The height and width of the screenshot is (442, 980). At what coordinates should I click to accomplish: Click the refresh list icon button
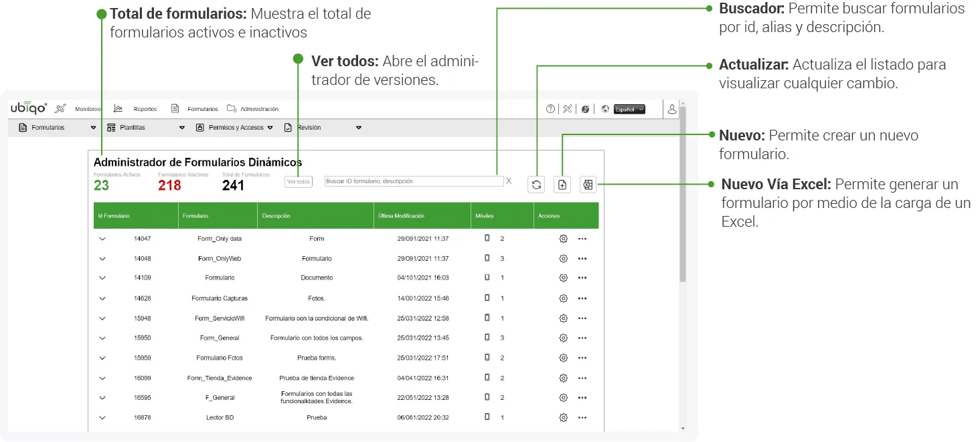tap(536, 185)
